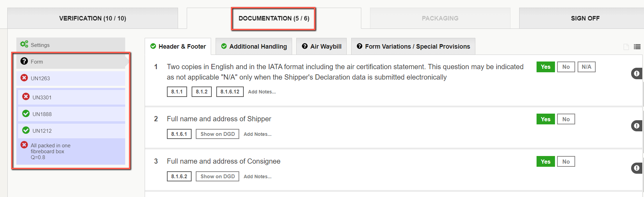This screenshot has height=197, width=644.
Task: Open the Air Waybill tab
Action: pos(322,46)
